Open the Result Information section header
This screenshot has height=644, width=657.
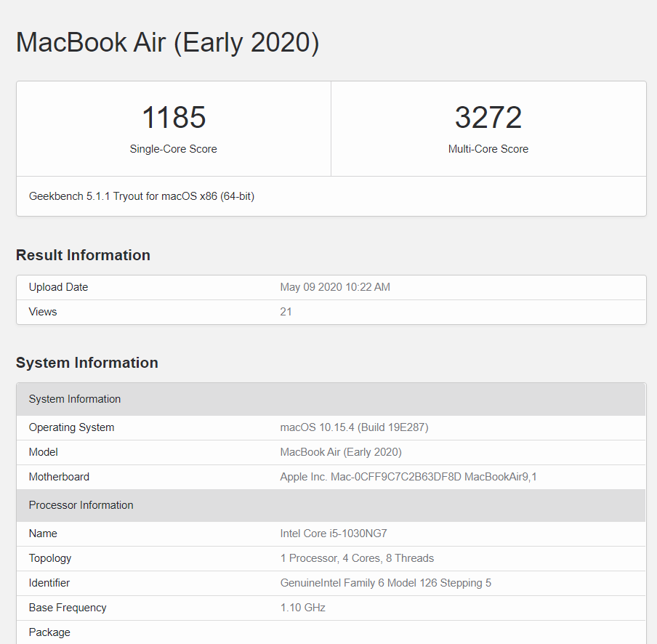(x=82, y=255)
